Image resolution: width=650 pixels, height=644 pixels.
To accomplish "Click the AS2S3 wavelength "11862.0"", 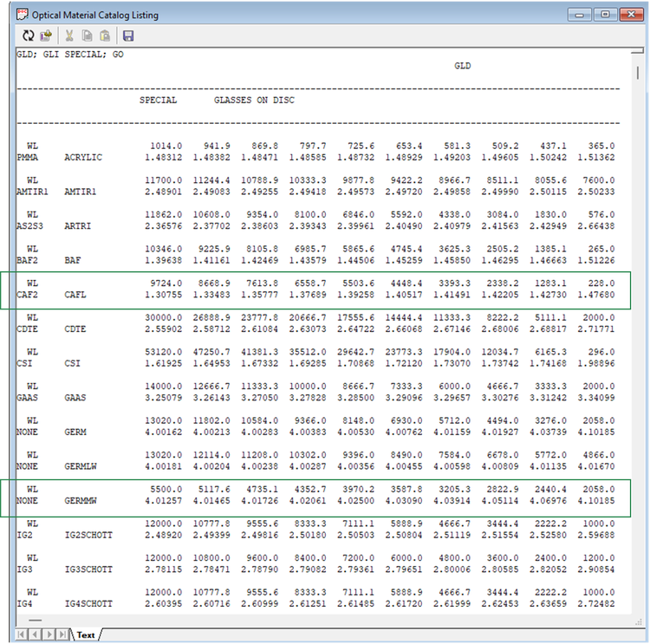I will [x=163, y=215].
